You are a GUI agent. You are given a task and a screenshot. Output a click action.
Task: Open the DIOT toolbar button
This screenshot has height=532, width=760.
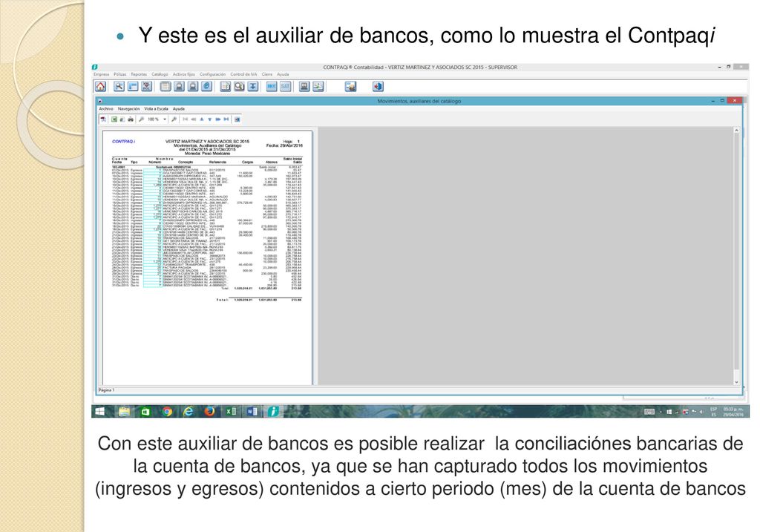click(x=272, y=86)
